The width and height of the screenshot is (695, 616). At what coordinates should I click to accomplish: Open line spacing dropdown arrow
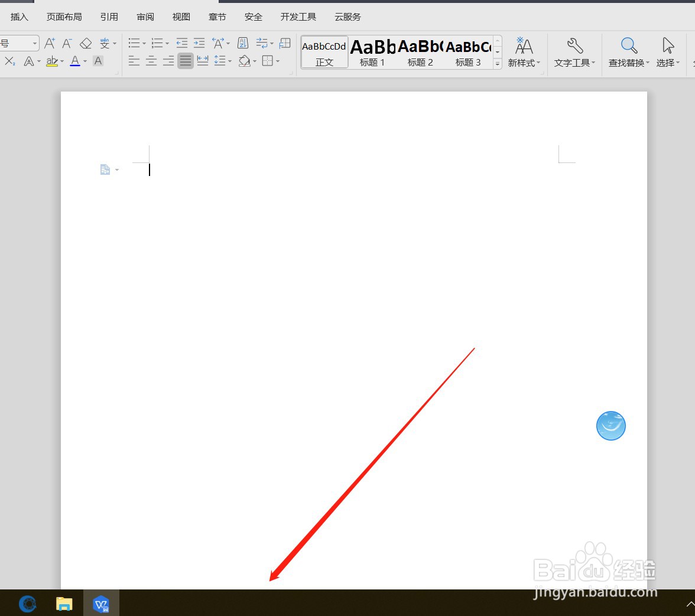[x=229, y=61]
